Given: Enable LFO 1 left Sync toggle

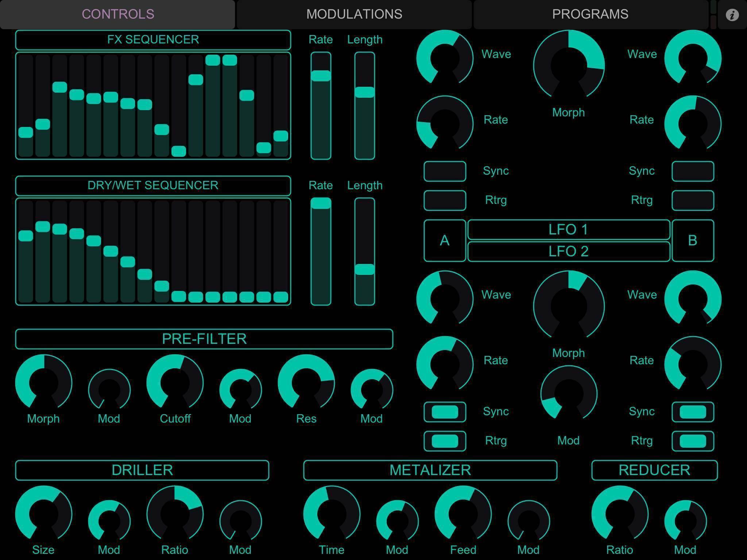Looking at the screenshot, I should 445,171.
